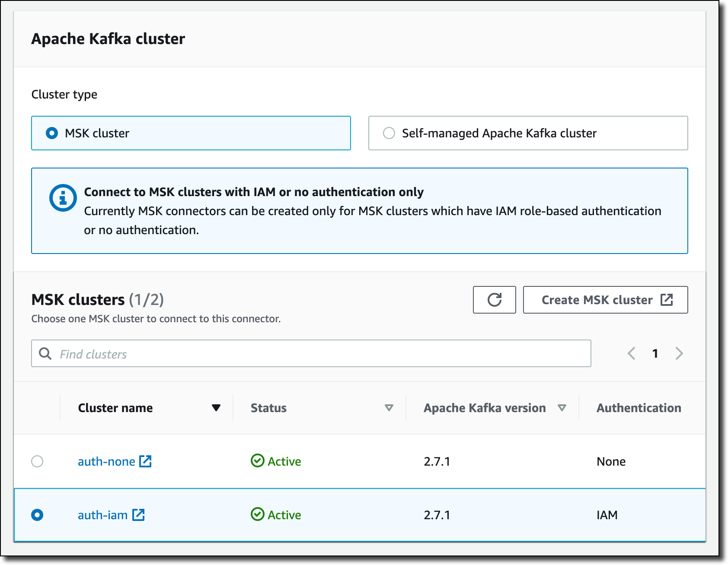Click the info icon in the alert
728x565 pixels.
point(63,198)
